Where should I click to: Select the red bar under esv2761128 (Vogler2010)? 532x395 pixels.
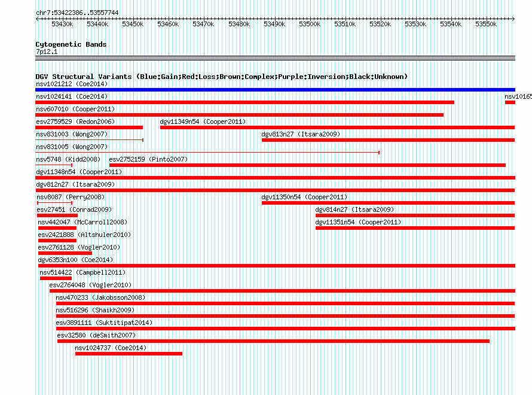pos(65,253)
